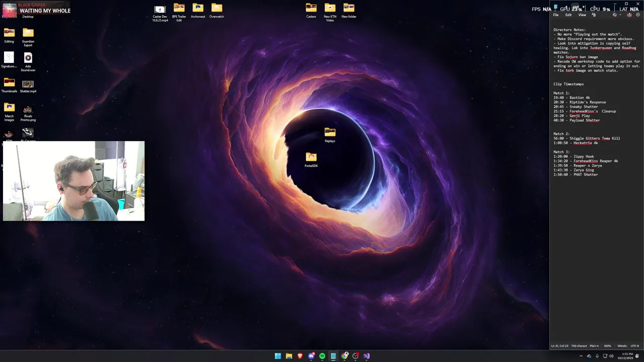This screenshot has height=362, width=644.
Task: Open the Editing folder on the desktop
Action: pyautogui.click(x=9, y=35)
